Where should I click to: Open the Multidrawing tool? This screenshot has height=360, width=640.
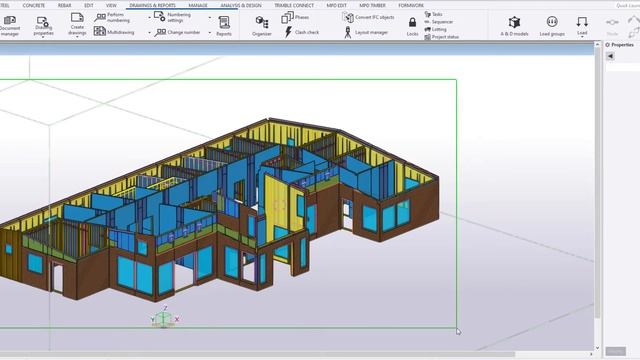(114, 31)
